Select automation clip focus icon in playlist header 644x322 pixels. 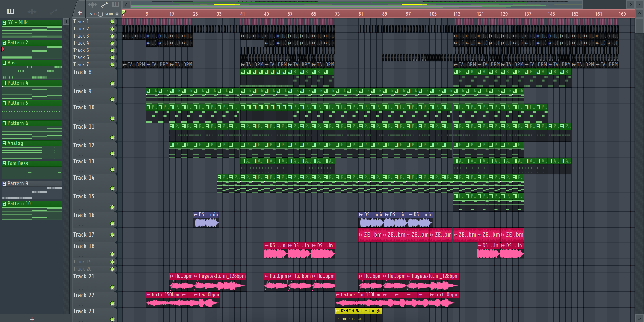coord(104,4)
